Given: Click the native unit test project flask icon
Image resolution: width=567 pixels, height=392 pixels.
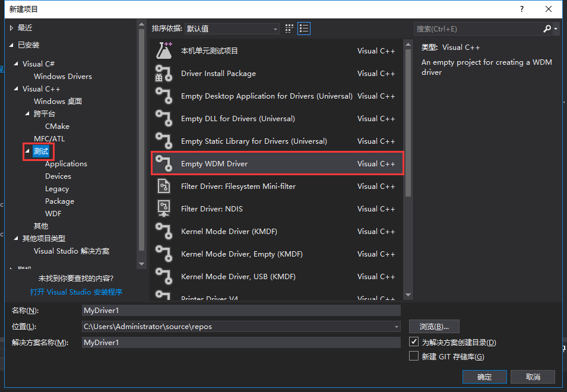Looking at the screenshot, I should tap(164, 50).
